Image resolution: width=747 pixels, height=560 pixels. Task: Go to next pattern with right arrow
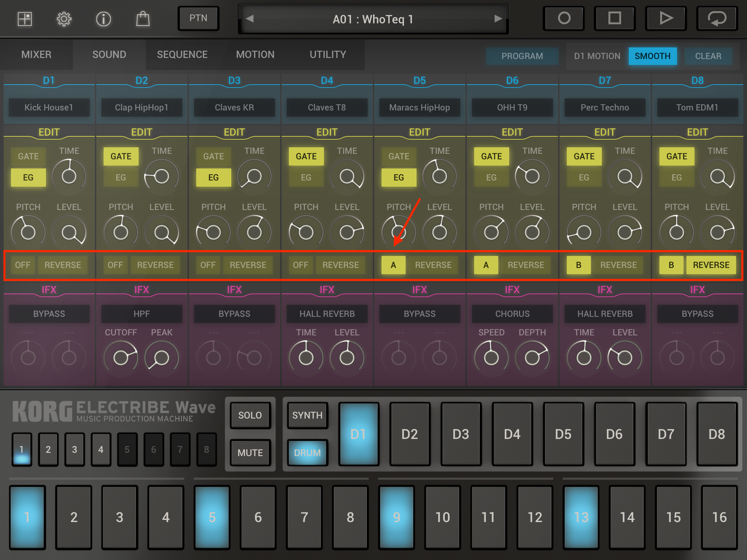pyautogui.click(x=498, y=19)
